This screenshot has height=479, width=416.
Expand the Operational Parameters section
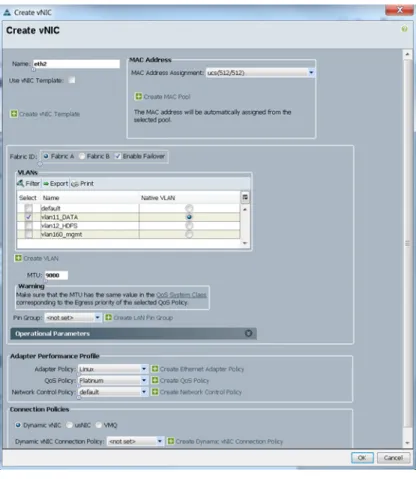point(248,333)
